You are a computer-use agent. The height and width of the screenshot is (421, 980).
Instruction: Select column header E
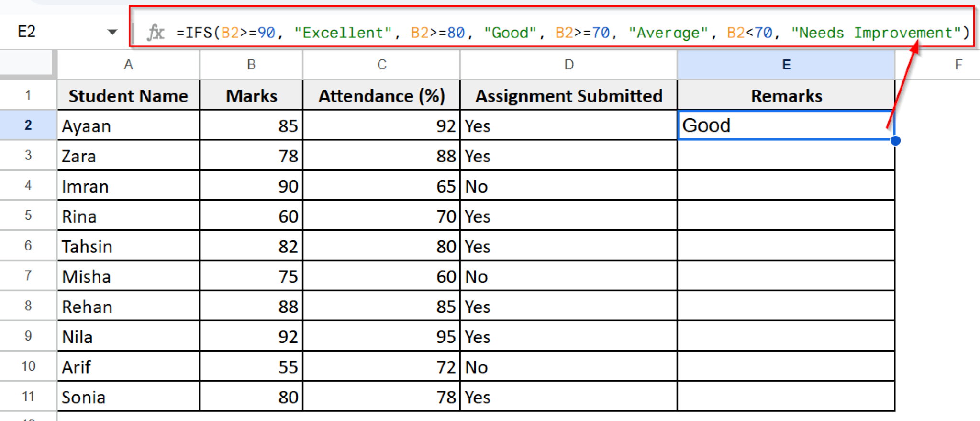[x=785, y=64]
